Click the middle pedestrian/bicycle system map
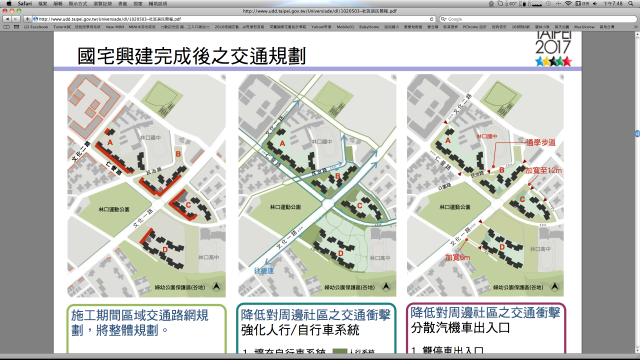Image resolution: width=640 pixels, height=360 pixels. [317, 185]
